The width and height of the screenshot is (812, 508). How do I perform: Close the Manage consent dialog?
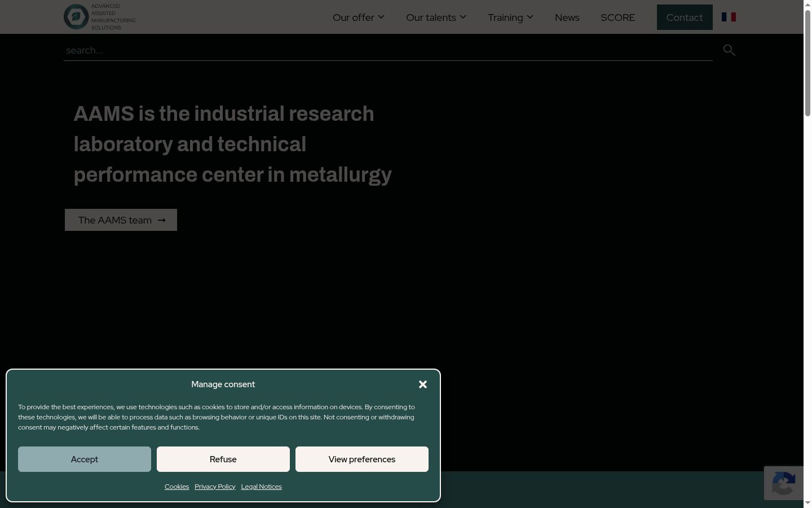click(423, 384)
